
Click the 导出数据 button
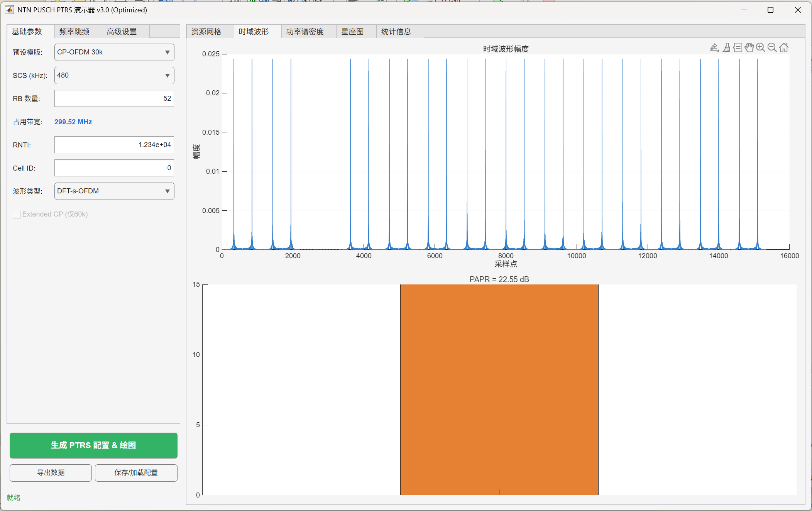pos(51,472)
